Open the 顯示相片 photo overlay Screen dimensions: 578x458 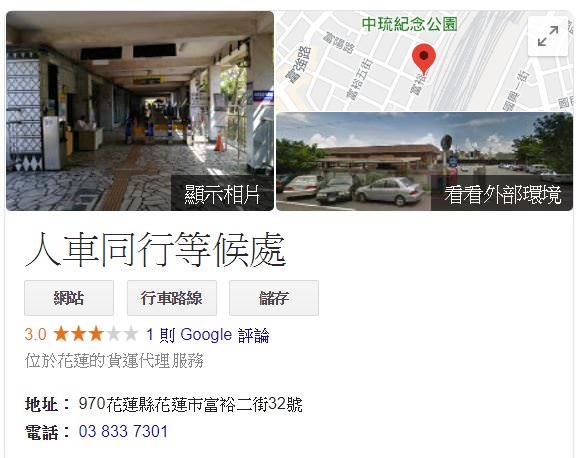click(222, 194)
